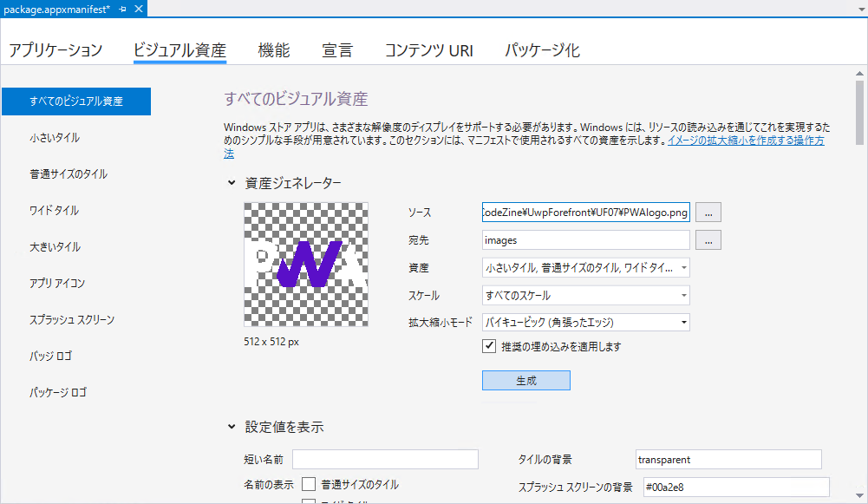The height and width of the screenshot is (504, 868).
Task: Browse for the ソース image file
Action: (x=708, y=213)
